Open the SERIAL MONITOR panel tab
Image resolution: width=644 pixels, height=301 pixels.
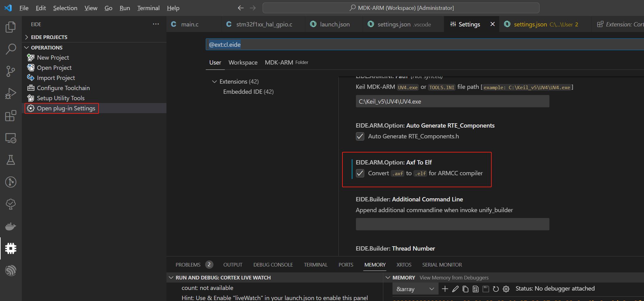tap(442, 265)
